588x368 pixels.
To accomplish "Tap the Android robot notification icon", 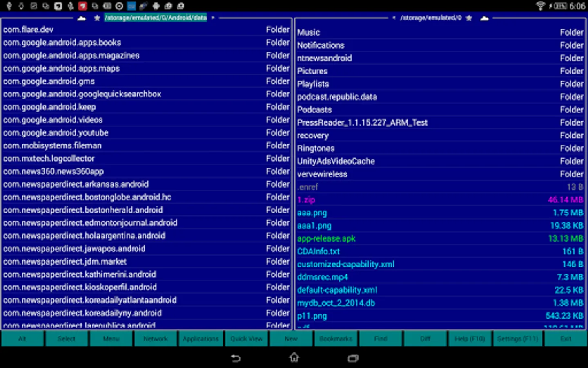I will (x=156, y=6).
